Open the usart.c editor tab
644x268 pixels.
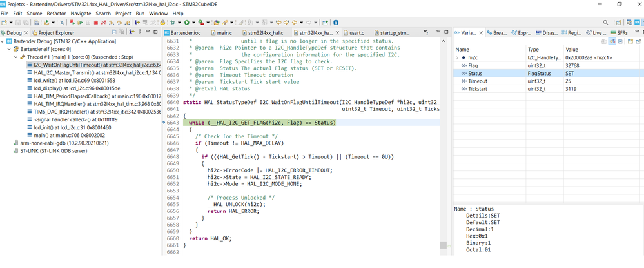(x=355, y=32)
